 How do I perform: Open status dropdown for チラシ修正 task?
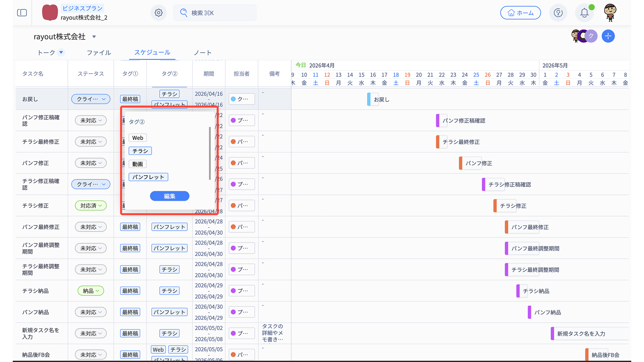coord(91,205)
